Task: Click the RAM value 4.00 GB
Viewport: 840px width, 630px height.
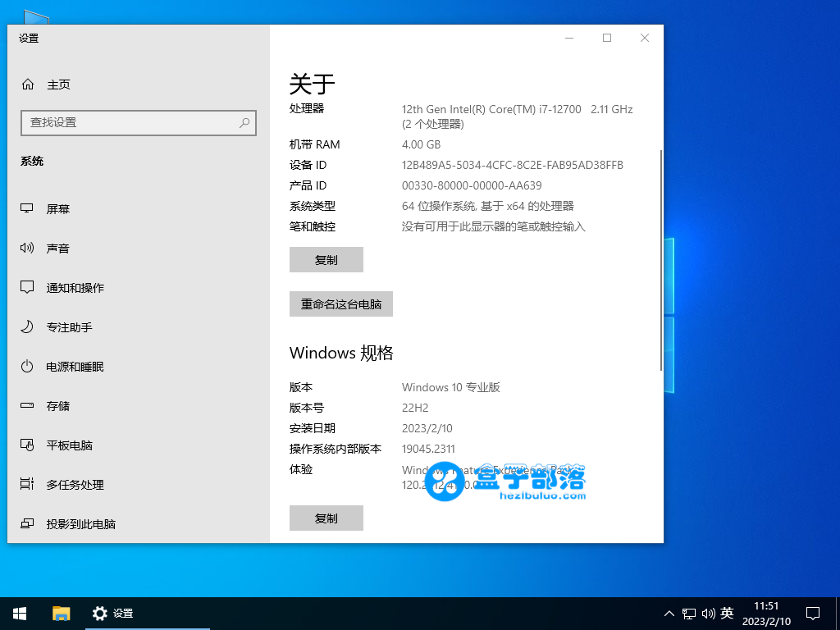Action: (421, 144)
